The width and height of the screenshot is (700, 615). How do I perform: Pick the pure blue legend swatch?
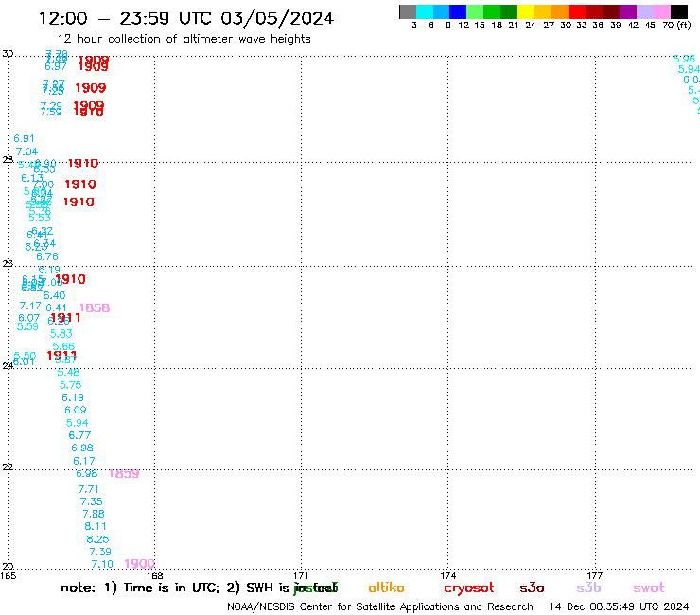[x=458, y=11]
